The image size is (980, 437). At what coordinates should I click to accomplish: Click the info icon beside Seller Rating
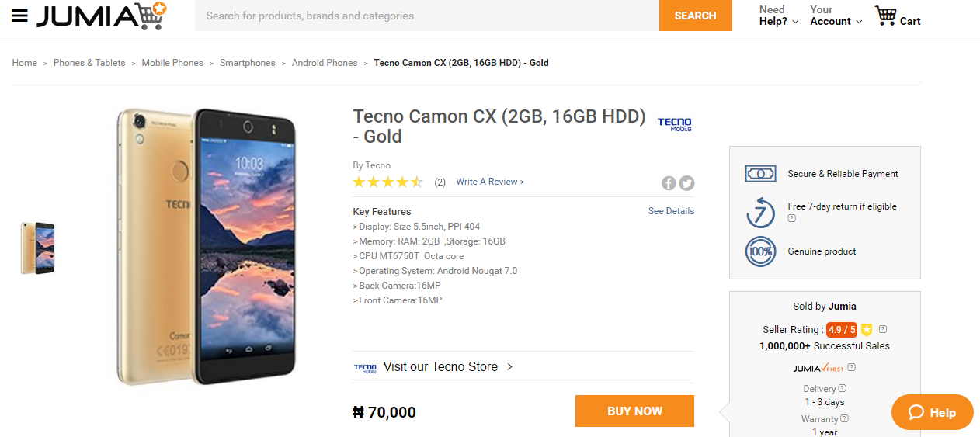pos(883,329)
